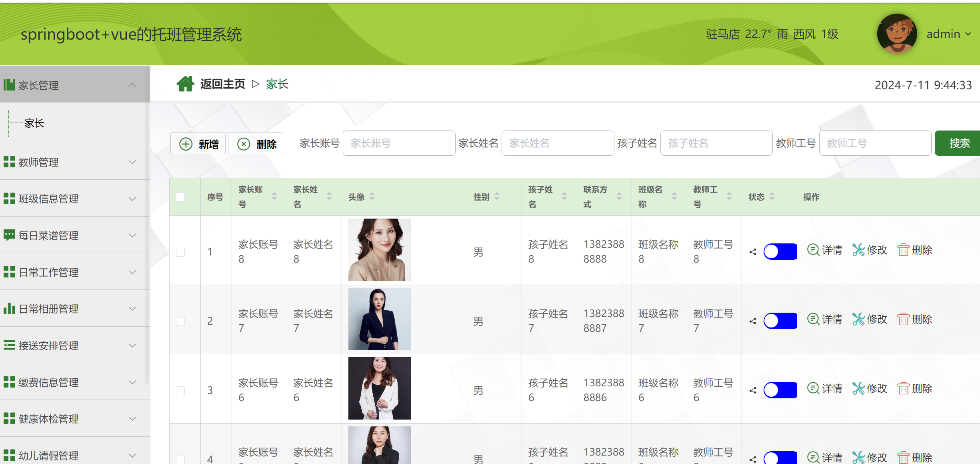Click the red trash delete icon in row 3

[x=903, y=388]
